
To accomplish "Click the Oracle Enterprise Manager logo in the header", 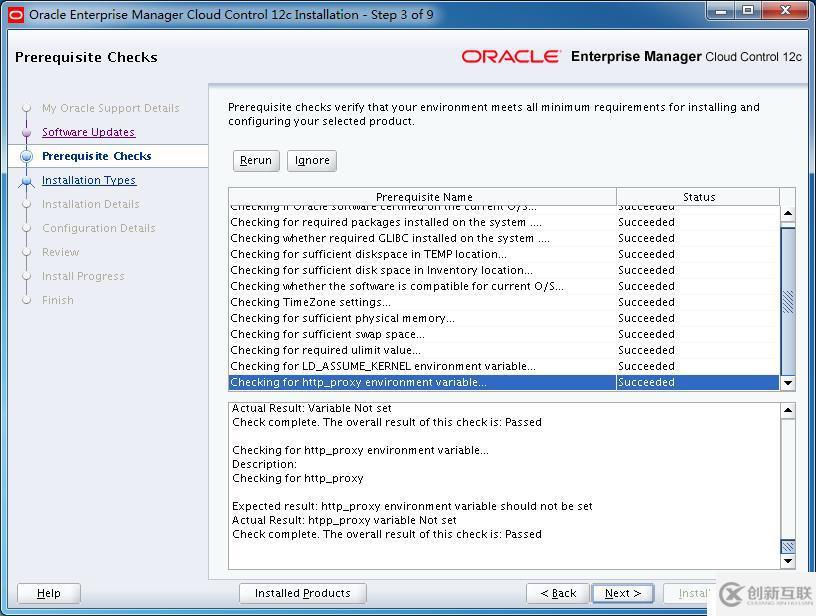I will pyautogui.click(x=513, y=57).
